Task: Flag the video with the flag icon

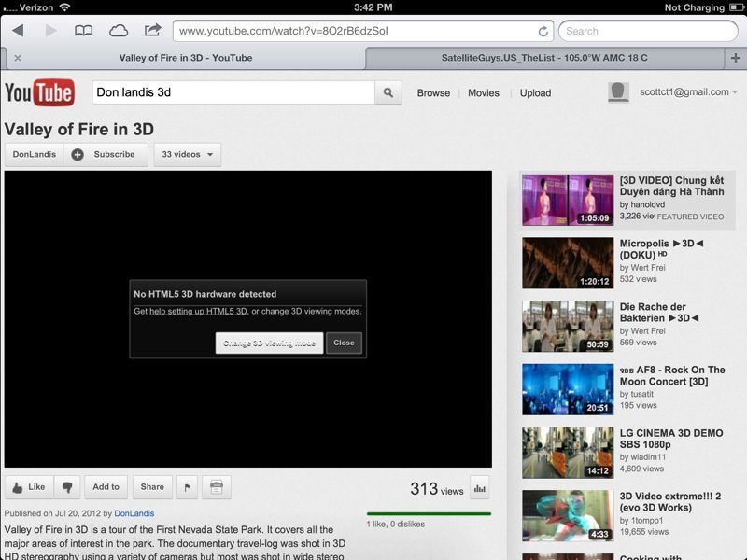Action: tap(188, 487)
